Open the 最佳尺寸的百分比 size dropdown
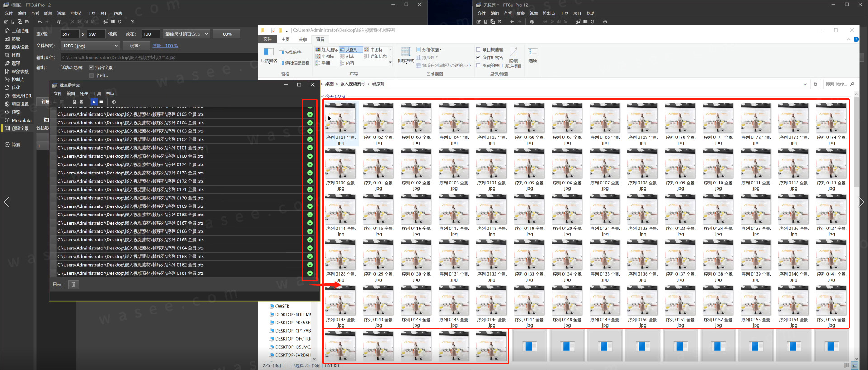Screen dimensions: 868x370 coord(186,34)
